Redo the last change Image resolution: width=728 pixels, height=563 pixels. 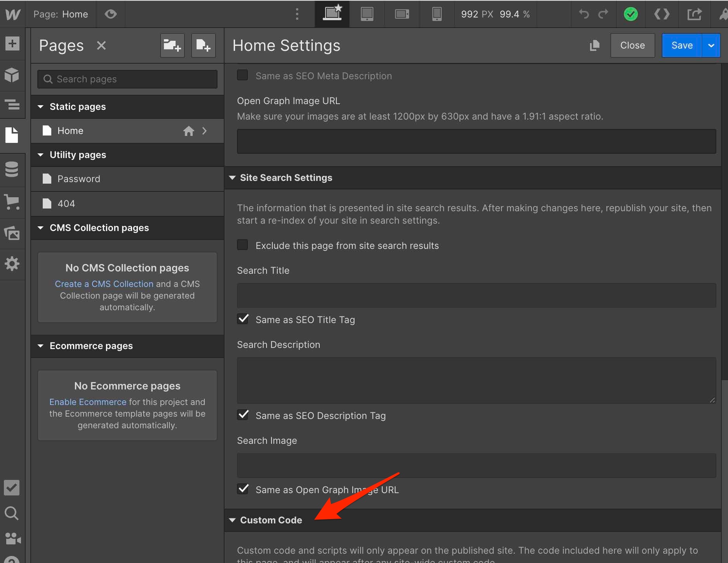pos(603,14)
